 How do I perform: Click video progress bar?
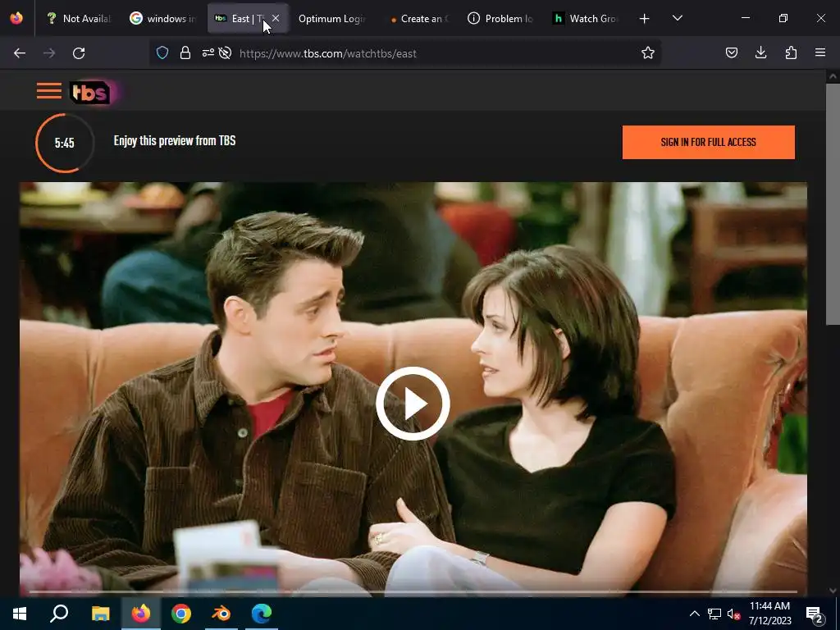tap(413, 592)
